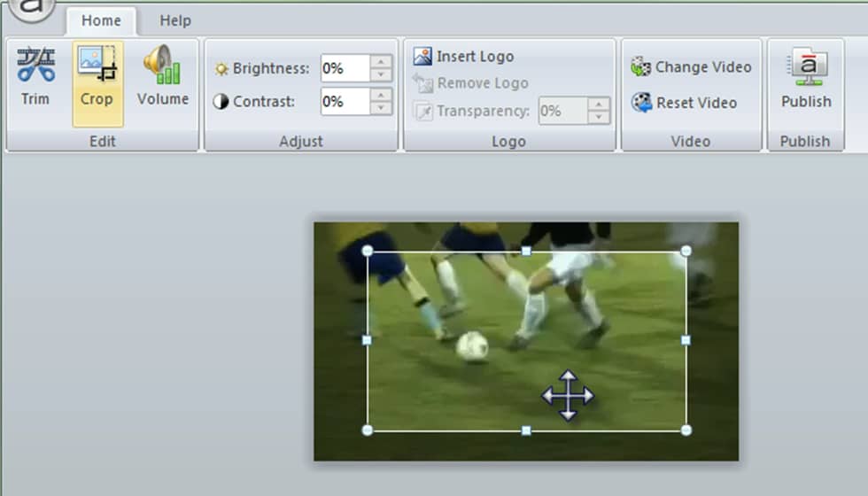
Task: Click the bottom-left crop corner handle
Action: pyautogui.click(x=367, y=430)
